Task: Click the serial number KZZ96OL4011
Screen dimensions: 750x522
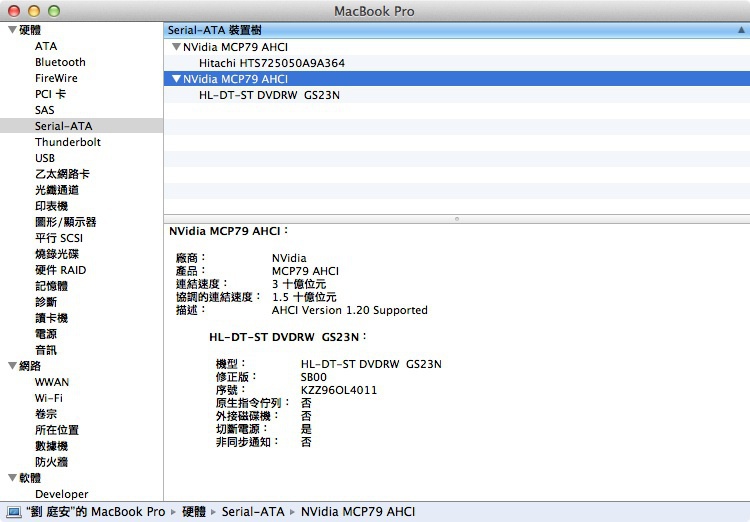Action: pos(339,390)
